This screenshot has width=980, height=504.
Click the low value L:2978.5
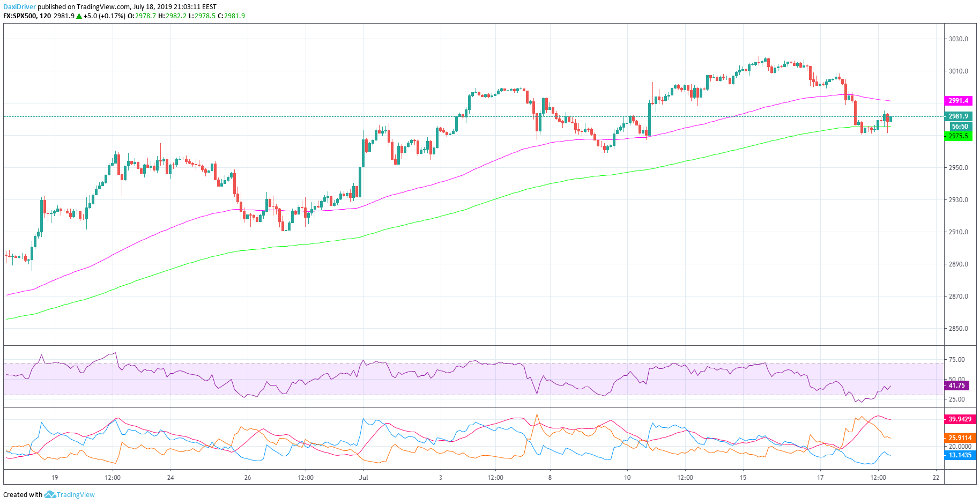(x=202, y=16)
